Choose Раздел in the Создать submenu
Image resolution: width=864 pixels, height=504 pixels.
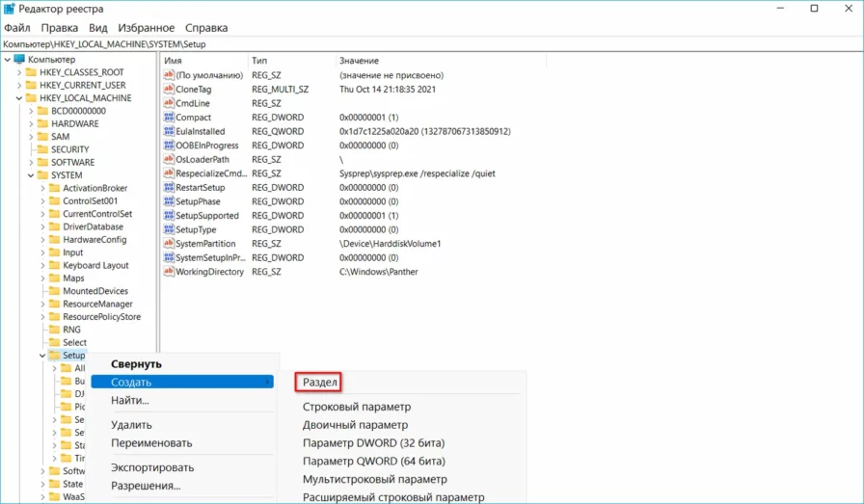pyautogui.click(x=320, y=382)
